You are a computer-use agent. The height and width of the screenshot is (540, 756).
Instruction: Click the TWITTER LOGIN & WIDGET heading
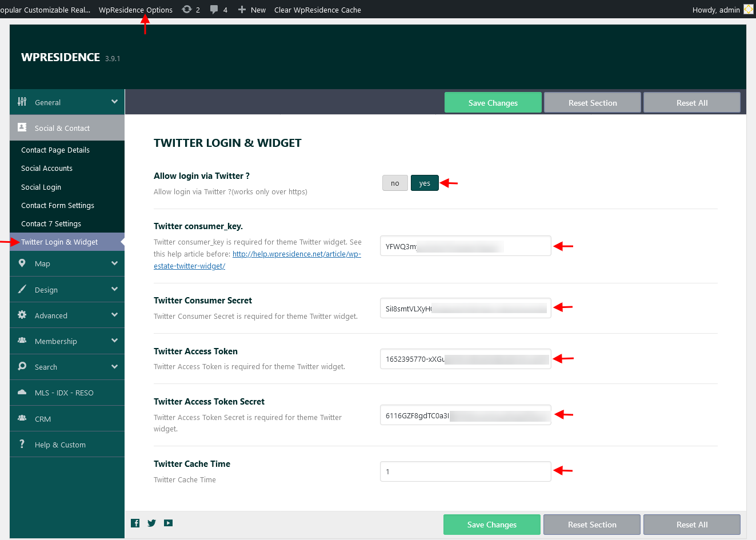pos(227,143)
